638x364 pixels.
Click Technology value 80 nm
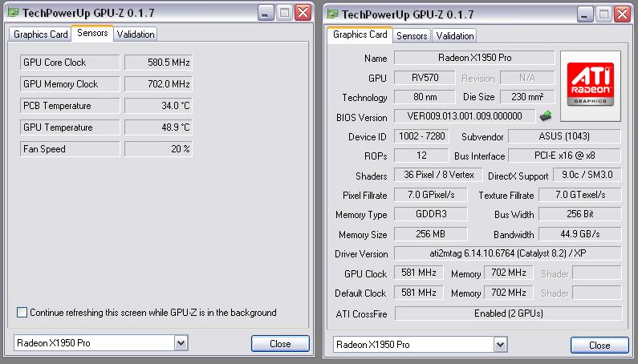pyautogui.click(x=425, y=97)
